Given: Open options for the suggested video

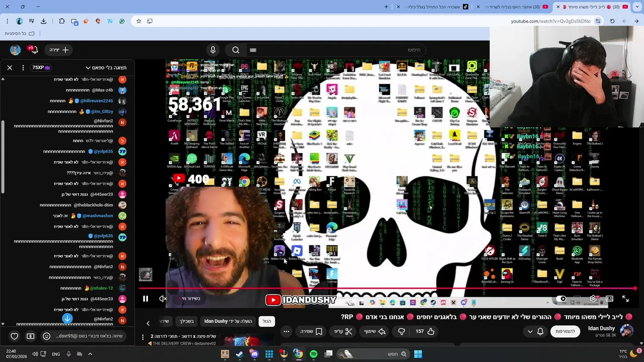Looking at the screenshot, I should [x=143, y=337].
